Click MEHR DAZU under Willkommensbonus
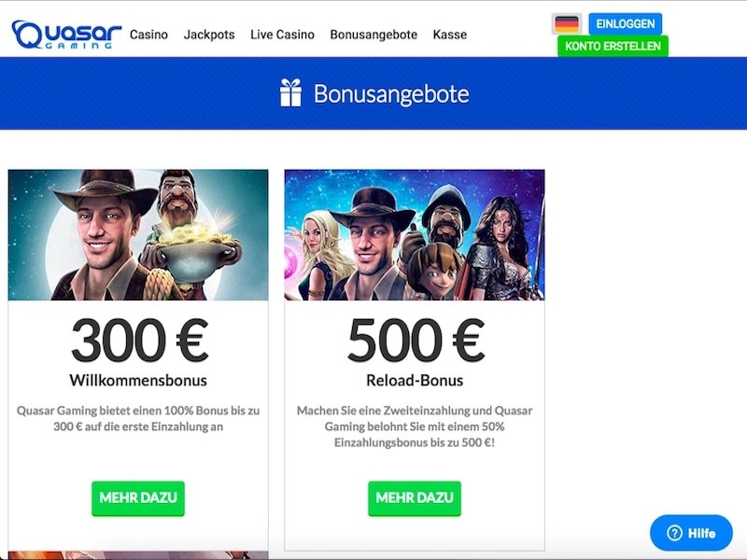 pos(138,498)
